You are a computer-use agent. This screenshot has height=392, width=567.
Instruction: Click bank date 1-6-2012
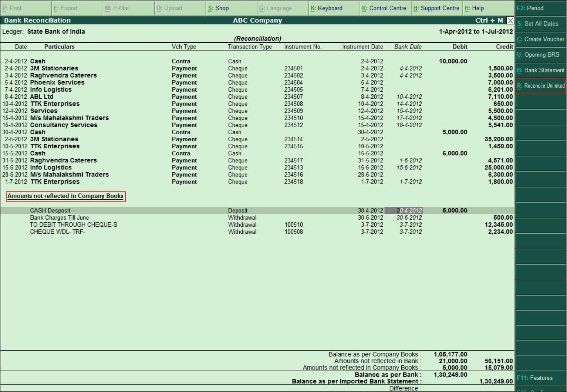411,160
